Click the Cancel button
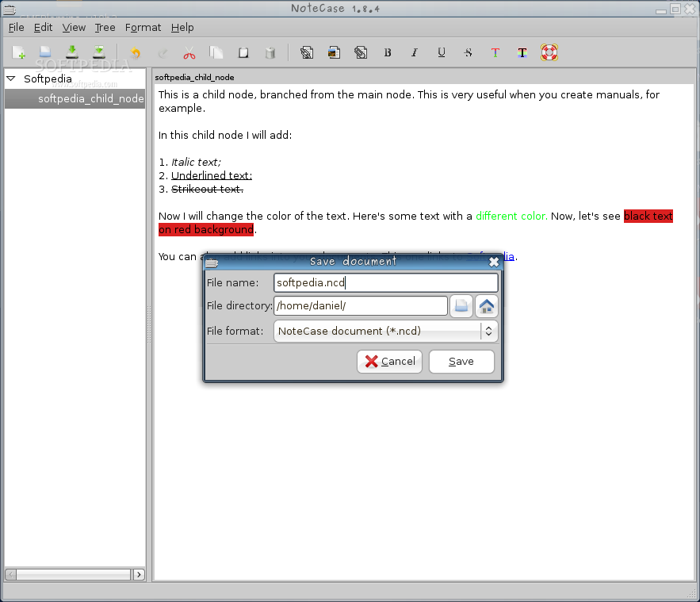Viewport: 700px width, 602px height. [389, 362]
